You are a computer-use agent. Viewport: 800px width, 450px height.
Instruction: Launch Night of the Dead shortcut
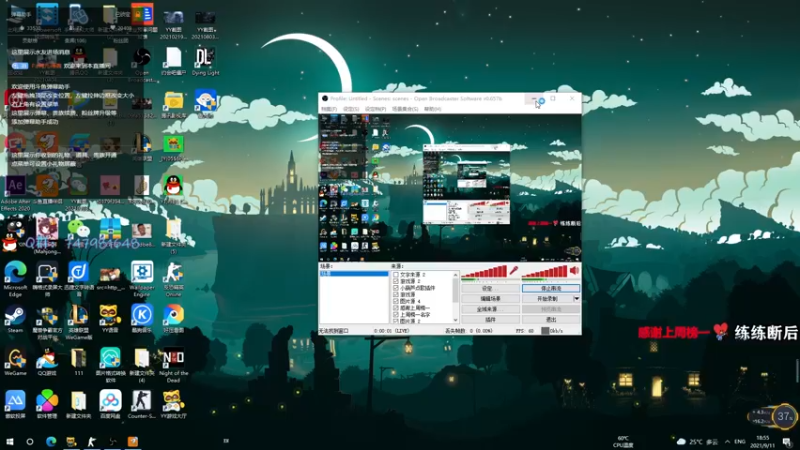[173, 365]
